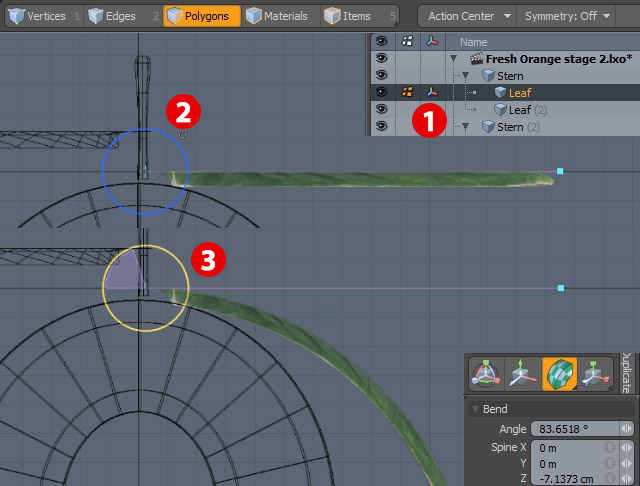Select the active Bend tool icon

tap(560, 374)
